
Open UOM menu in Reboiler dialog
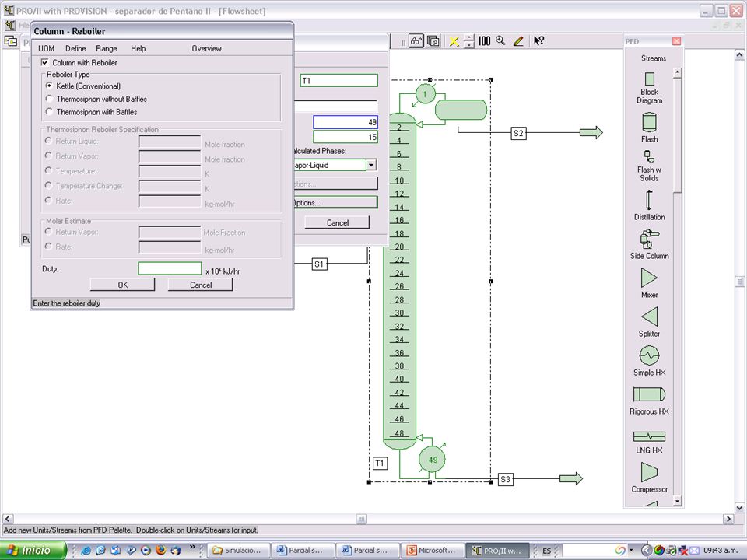[x=46, y=48]
